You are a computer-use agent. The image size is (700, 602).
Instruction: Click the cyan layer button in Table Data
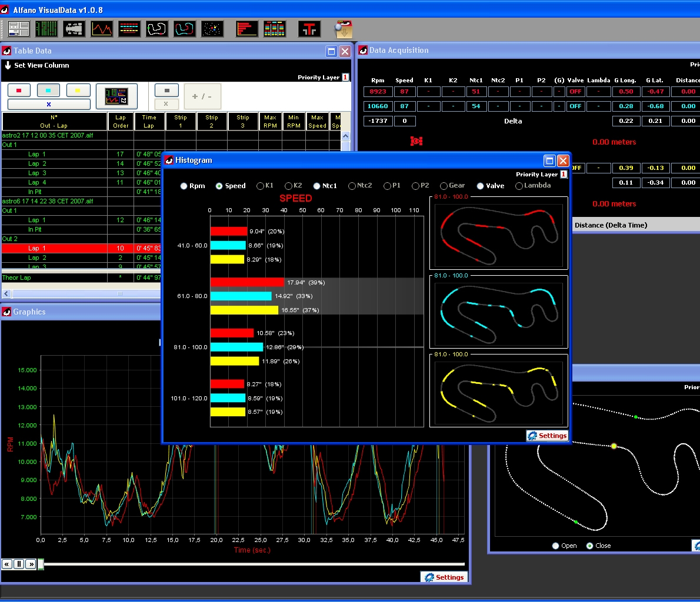click(x=49, y=91)
